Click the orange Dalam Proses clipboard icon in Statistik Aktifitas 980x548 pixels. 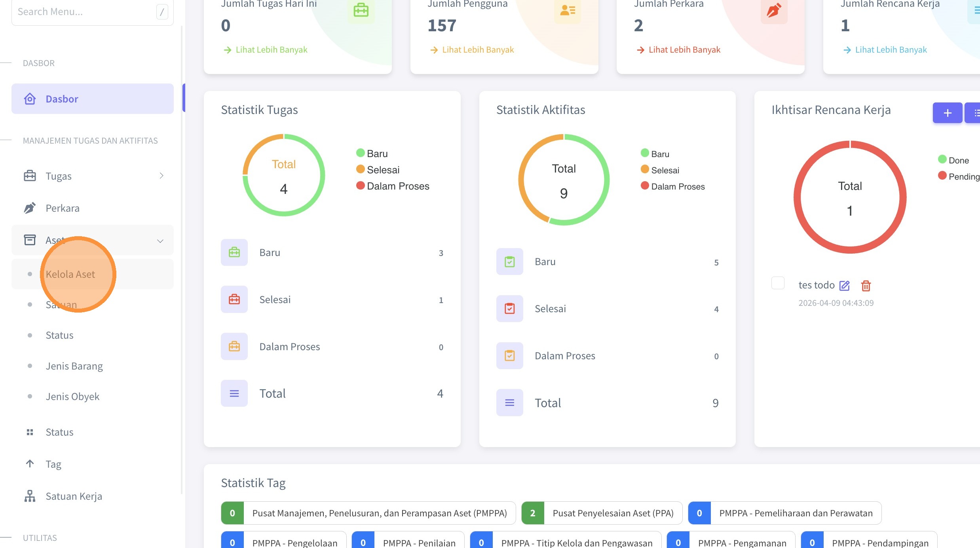tap(510, 356)
